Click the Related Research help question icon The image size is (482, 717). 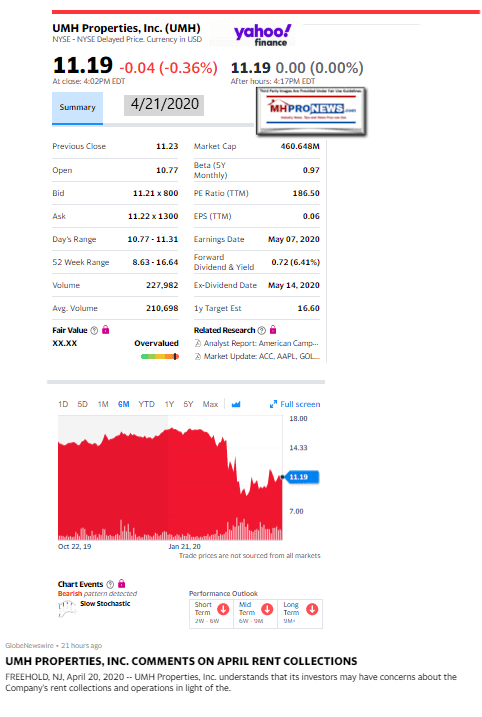[x=262, y=330]
